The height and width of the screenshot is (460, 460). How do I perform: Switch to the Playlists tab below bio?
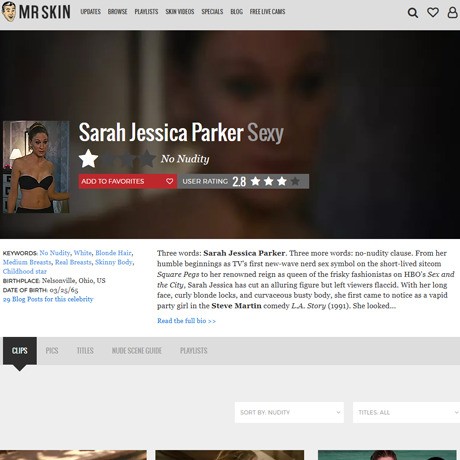194,351
